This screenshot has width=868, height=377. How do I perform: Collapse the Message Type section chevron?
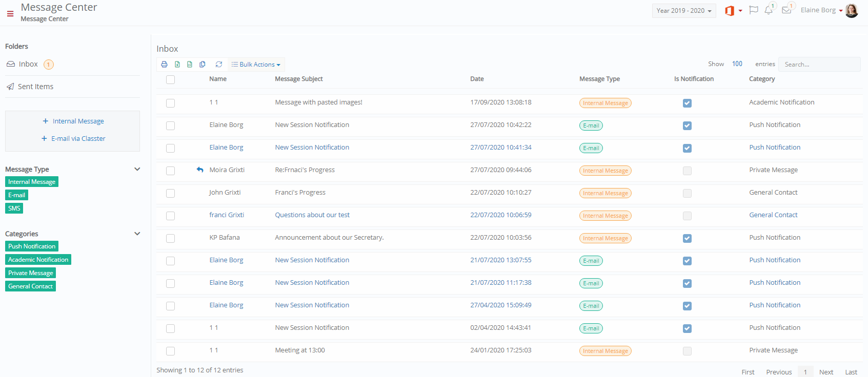tap(137, 169)
